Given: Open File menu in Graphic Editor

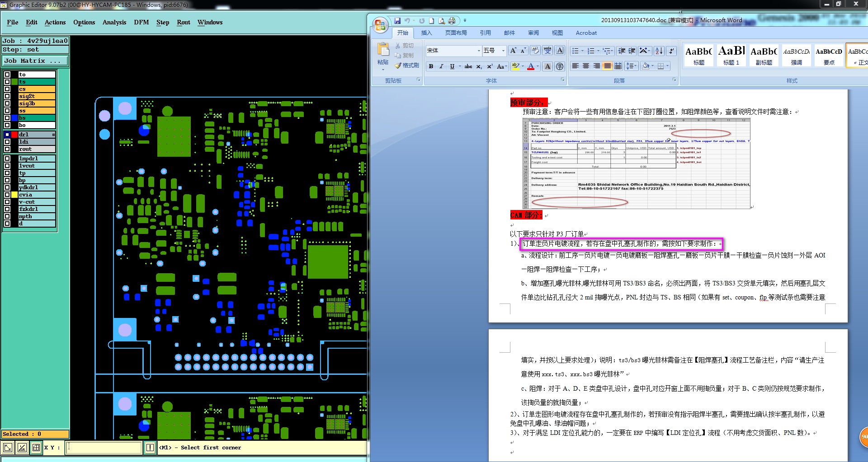Looking at the screenshot, I should coord(13,22).
